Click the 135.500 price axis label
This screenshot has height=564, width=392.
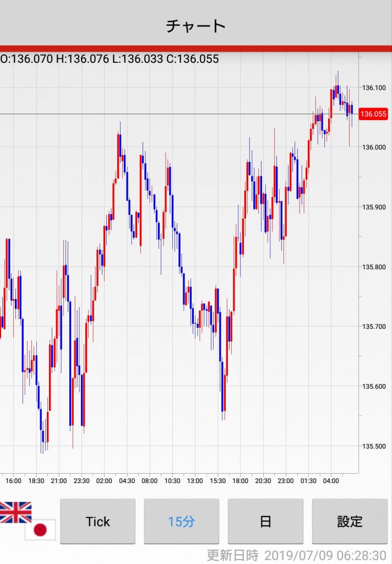coord(374,446)
